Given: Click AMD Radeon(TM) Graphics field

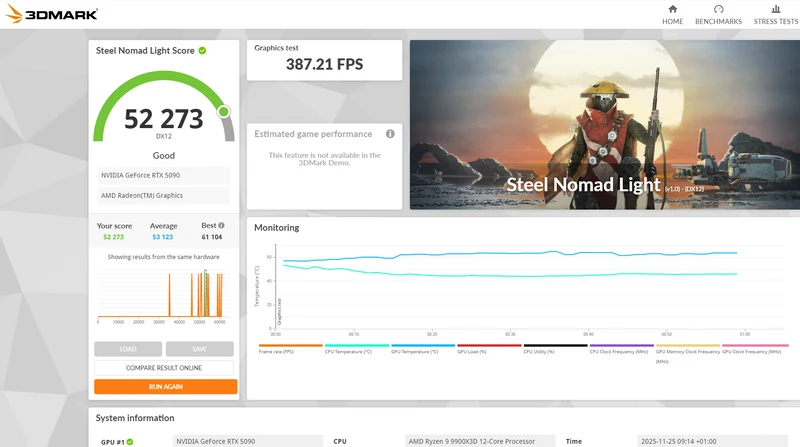Looking at the screenshot, I should [x=164, y=195].
